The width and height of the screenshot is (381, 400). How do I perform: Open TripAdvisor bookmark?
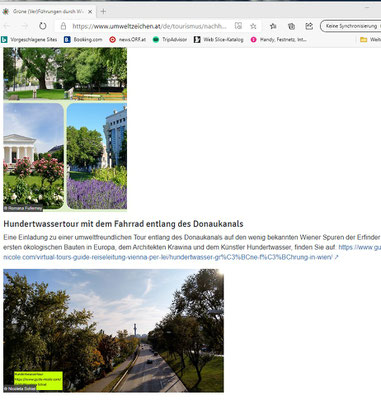(170, 40)
